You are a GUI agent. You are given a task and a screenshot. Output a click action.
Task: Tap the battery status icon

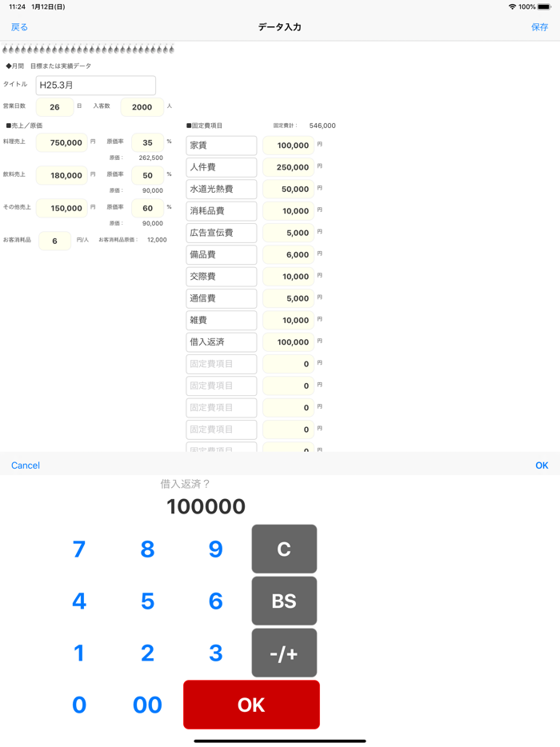(544, 6)
